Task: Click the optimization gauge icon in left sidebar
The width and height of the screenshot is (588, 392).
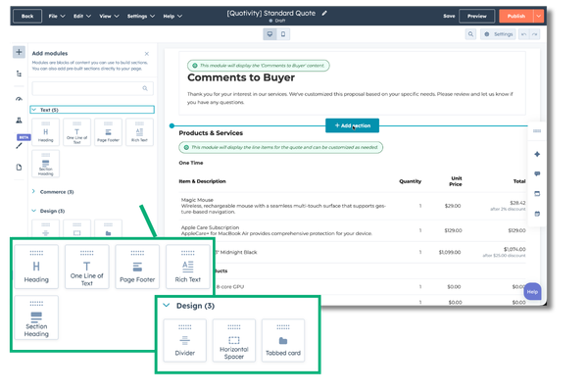Action: 20,97
